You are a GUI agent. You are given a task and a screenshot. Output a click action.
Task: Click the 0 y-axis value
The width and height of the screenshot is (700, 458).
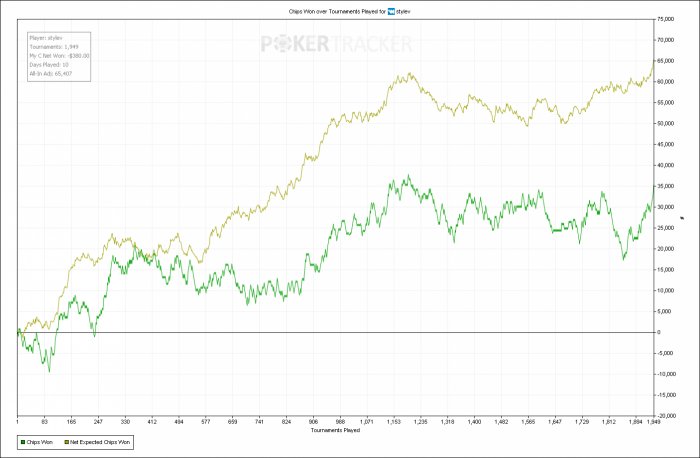(x=659, y=332)
